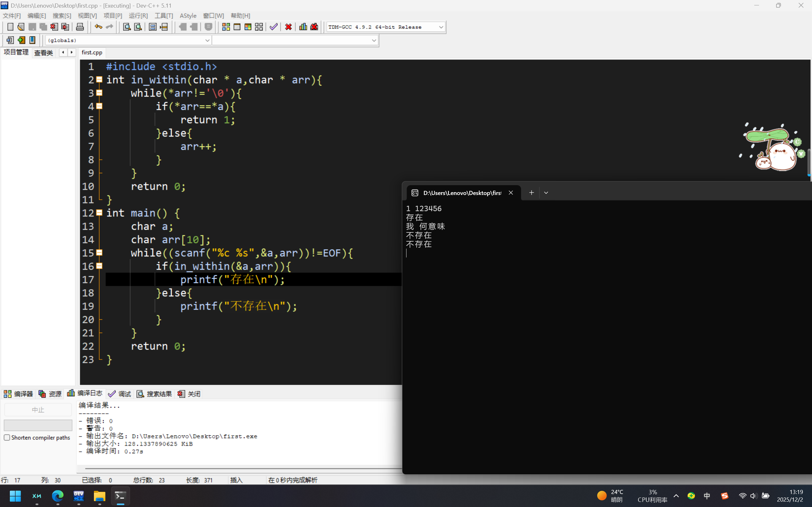This screenshot has width=812, height=507.
Task: Click the new terminal tab plus button
Action: pyautogui.click(x=531, y=193)
